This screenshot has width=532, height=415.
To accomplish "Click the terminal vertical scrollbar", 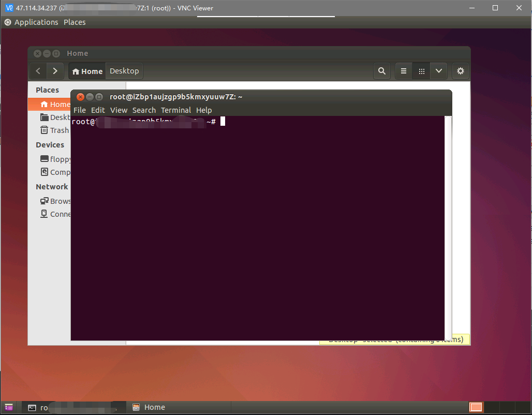I will 448,228.
